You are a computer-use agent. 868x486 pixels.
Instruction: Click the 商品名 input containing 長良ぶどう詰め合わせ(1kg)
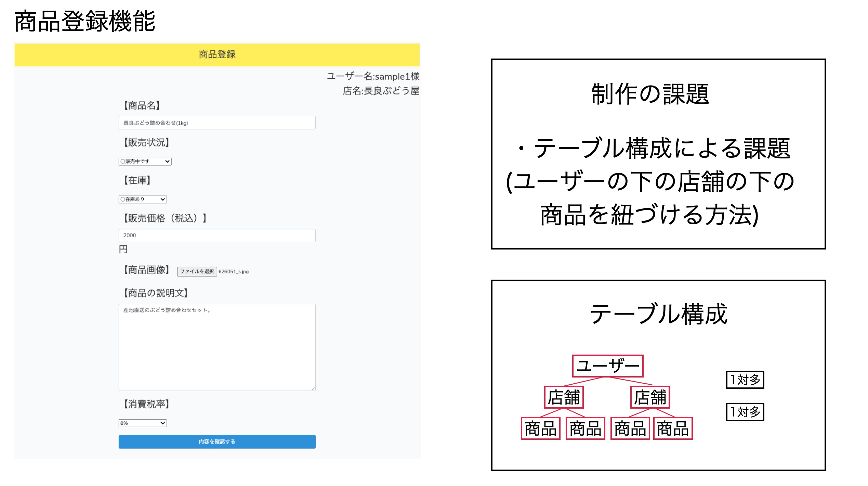[x=217, y=123]
